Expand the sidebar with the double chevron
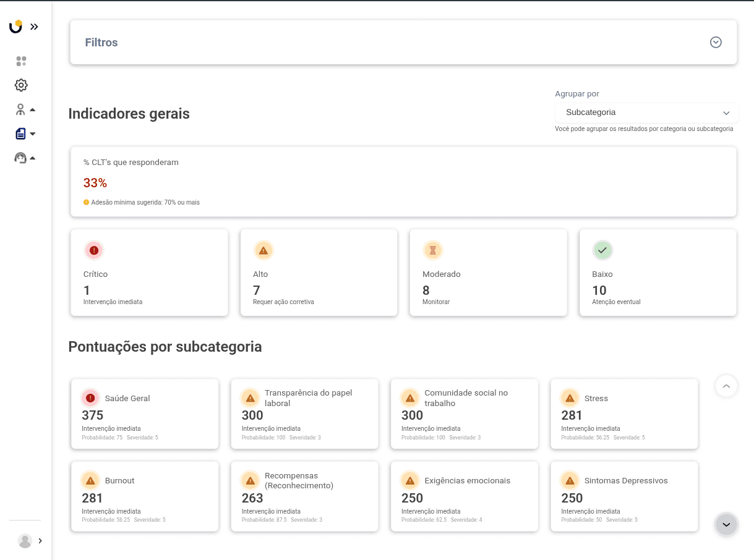Screen dimensions: 754x560 pyautogui.click(x=34, y=27)
